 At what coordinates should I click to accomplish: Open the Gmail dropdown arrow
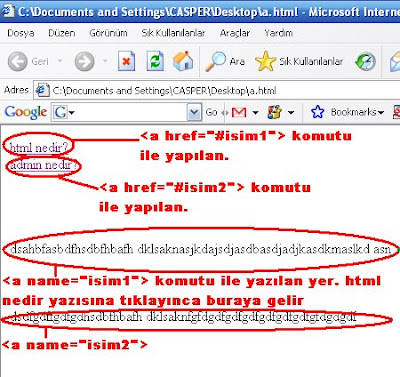point(255,113)
